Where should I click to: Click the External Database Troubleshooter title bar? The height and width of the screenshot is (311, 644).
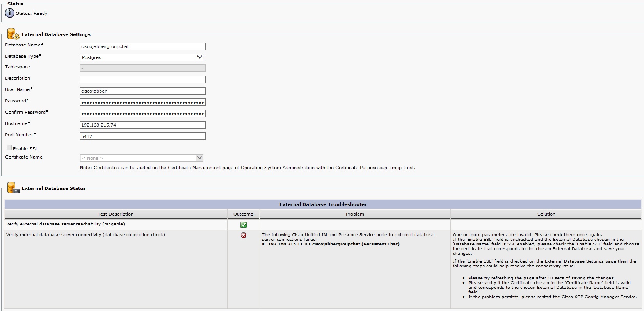point(323,204)
